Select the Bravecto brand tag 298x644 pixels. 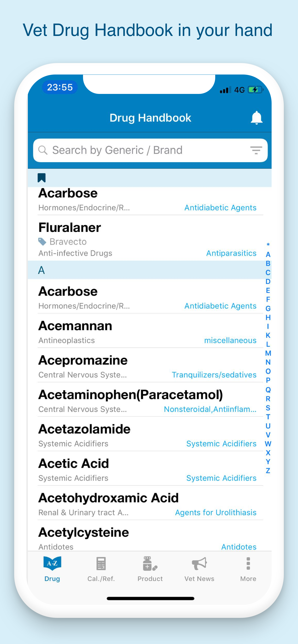(x=63, y=241)
